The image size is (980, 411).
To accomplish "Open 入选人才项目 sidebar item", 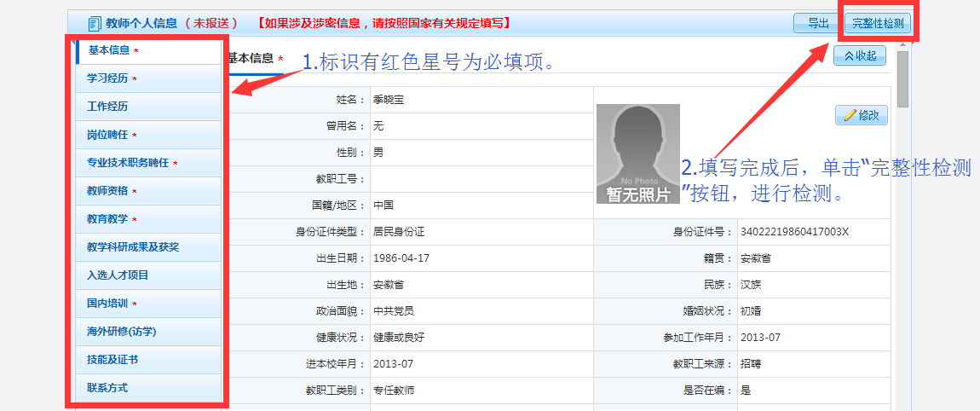I will [x=118, y=275].
